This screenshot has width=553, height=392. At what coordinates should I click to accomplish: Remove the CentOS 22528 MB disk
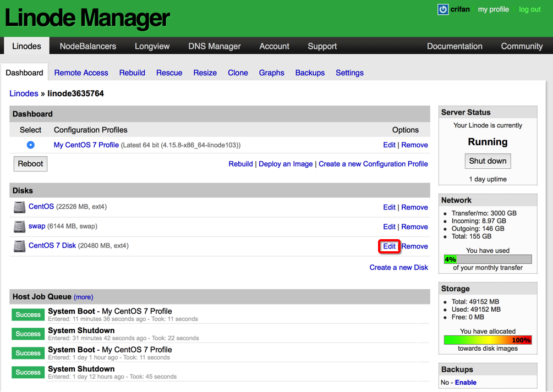414,207
